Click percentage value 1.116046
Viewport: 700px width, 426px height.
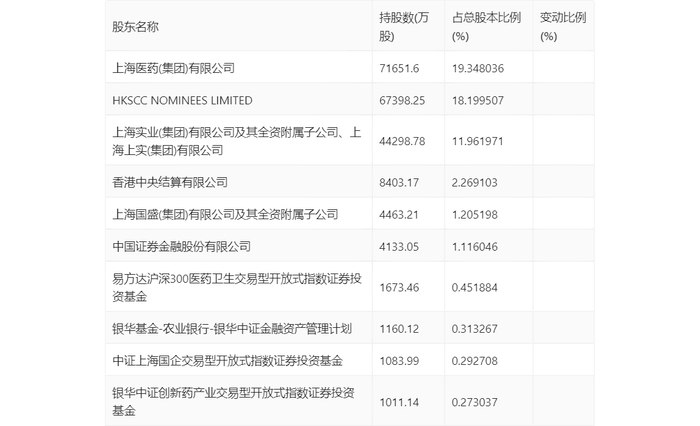click(475, 247)
